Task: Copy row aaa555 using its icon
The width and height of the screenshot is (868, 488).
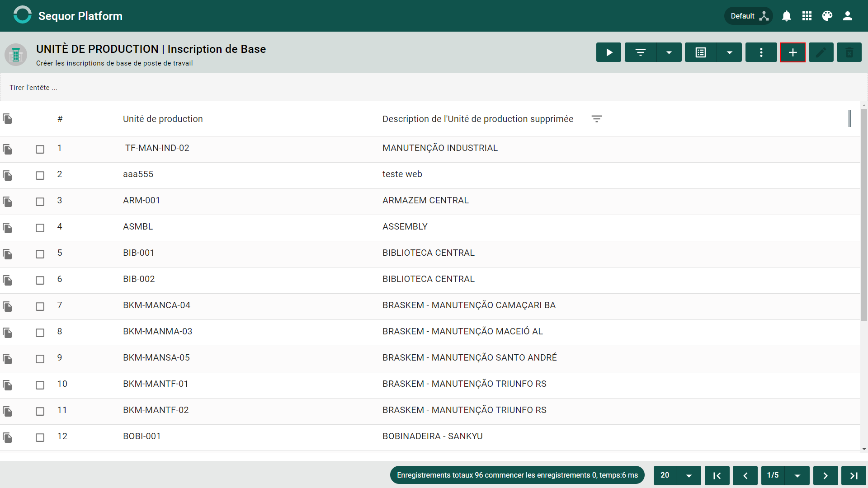Action: pos(7,175)
